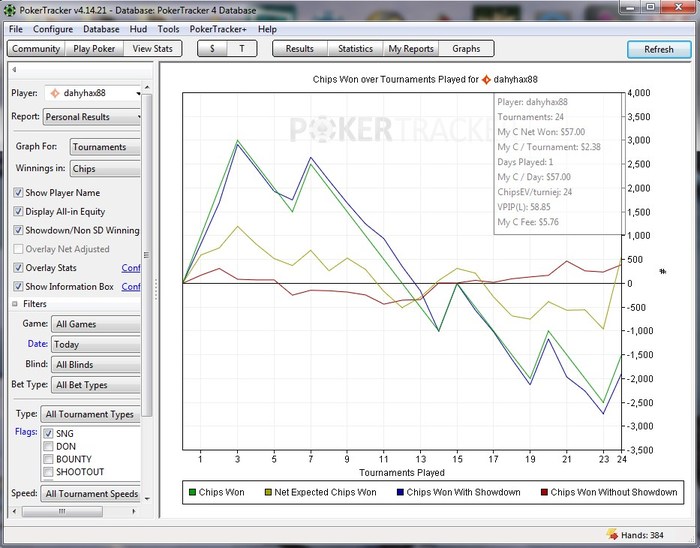Open the Date Today dropdown
Viewport: 700px width, 548px height.
pos(96,345)
